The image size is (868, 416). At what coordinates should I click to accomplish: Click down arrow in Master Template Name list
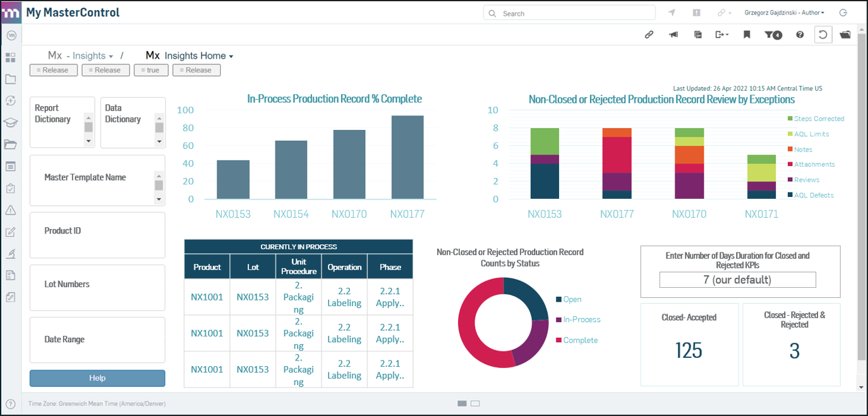pos(159,199)
